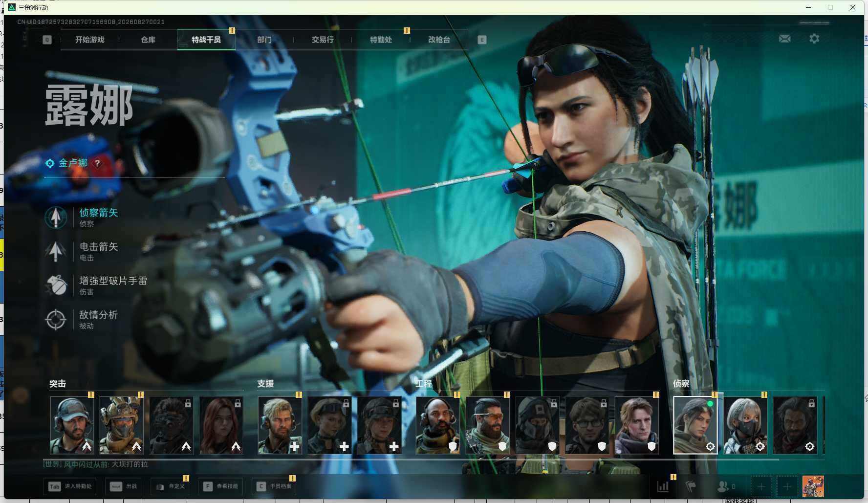
Task: Click the 查看技能 button
Action: point(221,486)
